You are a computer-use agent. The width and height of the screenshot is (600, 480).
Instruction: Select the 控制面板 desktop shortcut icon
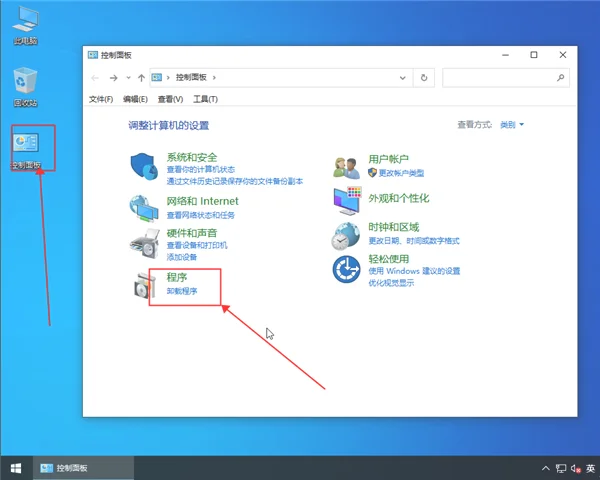click(x=26, y=150)
